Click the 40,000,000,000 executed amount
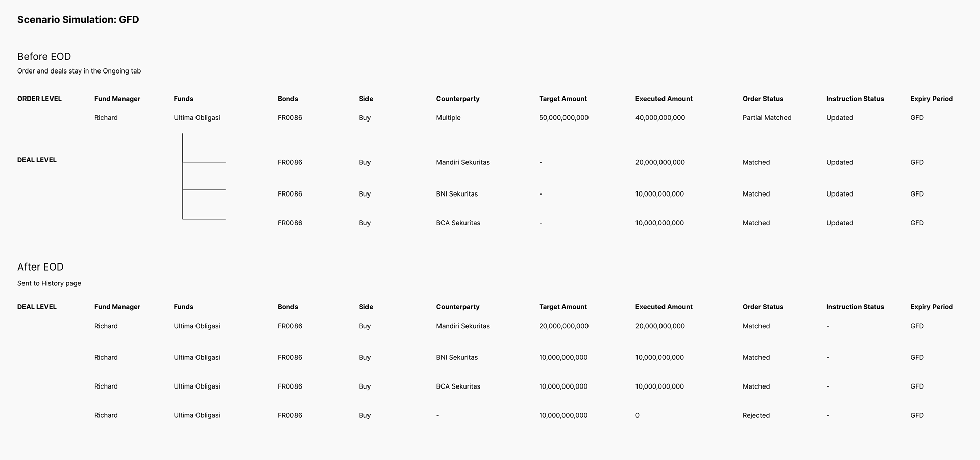 (x=660, y=118)
